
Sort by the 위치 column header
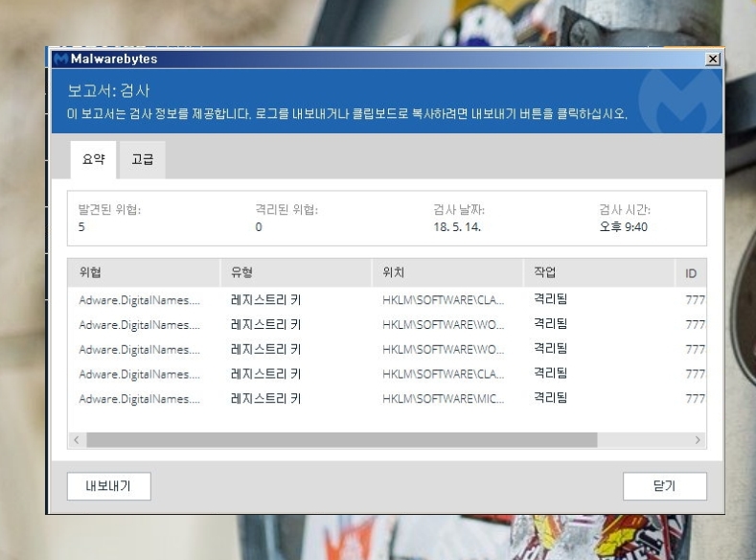pyautogui.click(x=447, y=272)
